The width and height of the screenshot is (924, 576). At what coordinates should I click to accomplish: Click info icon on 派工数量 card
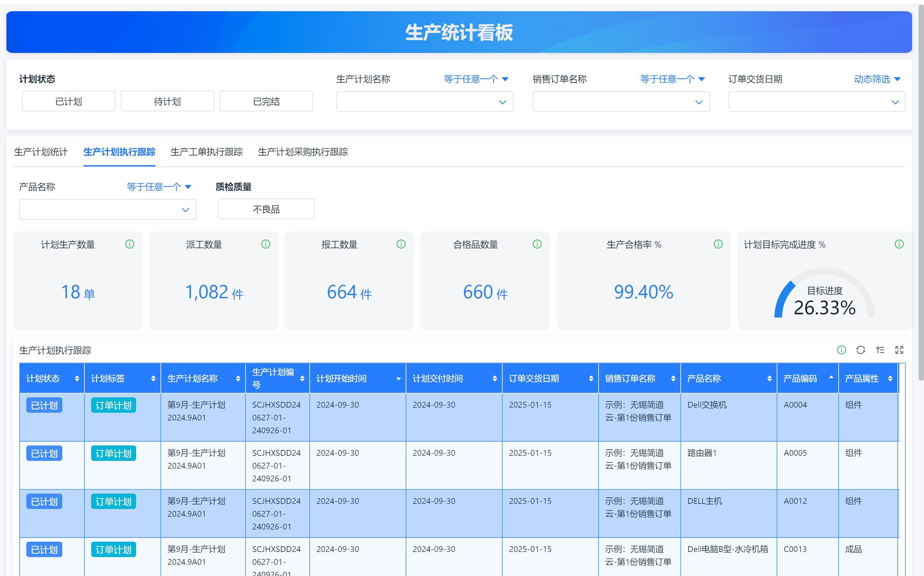pyautogui.click(x=265, y=244)
